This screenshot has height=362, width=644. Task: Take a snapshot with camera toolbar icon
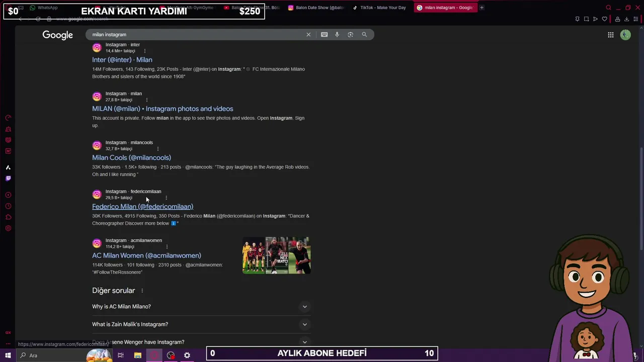coord(586,19)
